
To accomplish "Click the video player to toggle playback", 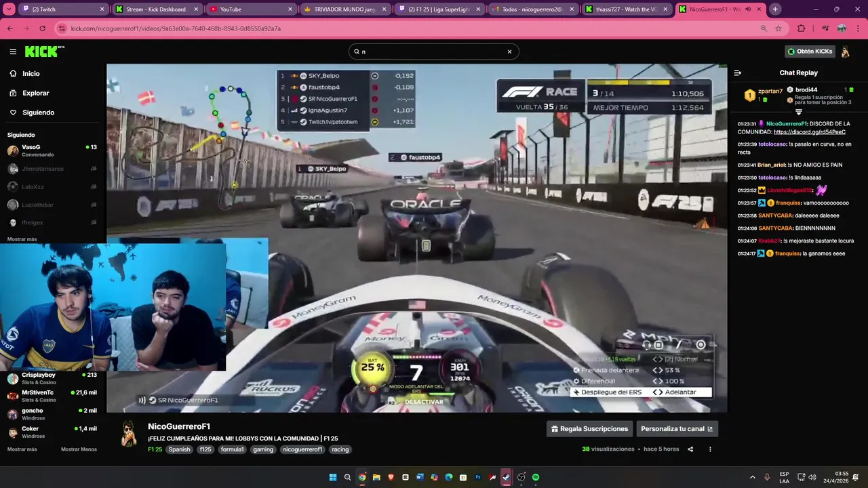I will coord(416,237).
